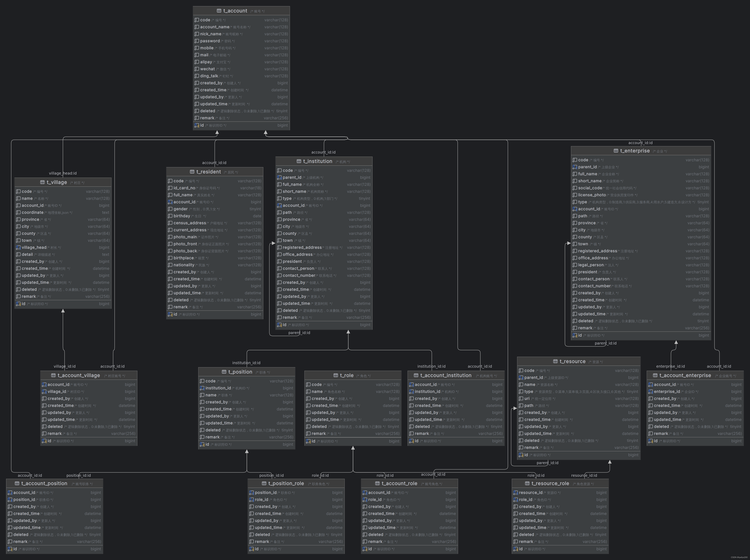Screen dimensions: 750x560
Task: Click the resource_id:id relationship label
Action: [x=584, y=476]
